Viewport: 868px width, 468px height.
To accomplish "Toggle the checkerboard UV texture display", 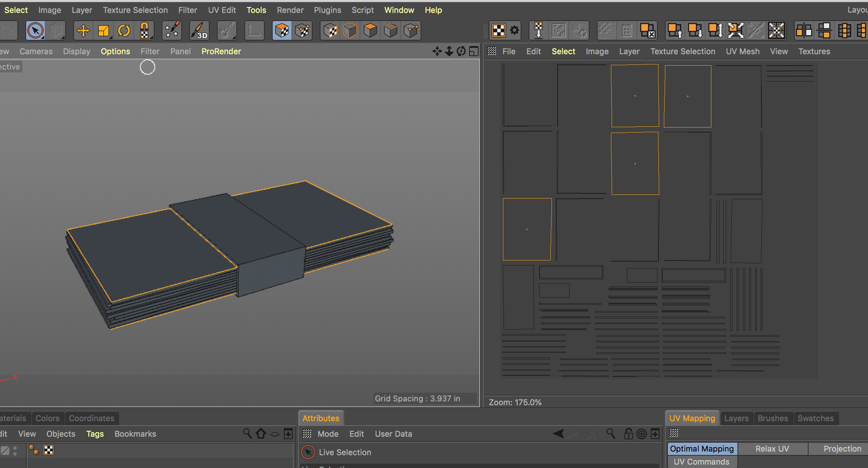I will (x=499, y=30).
